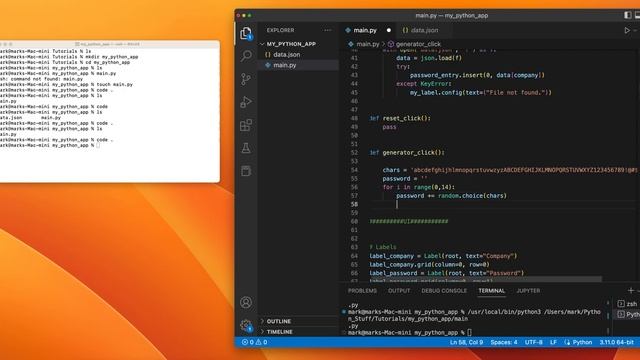Open the PROBLEMS panel tab
The height and width of the screenshot is (360, 640).
[362, 291]
